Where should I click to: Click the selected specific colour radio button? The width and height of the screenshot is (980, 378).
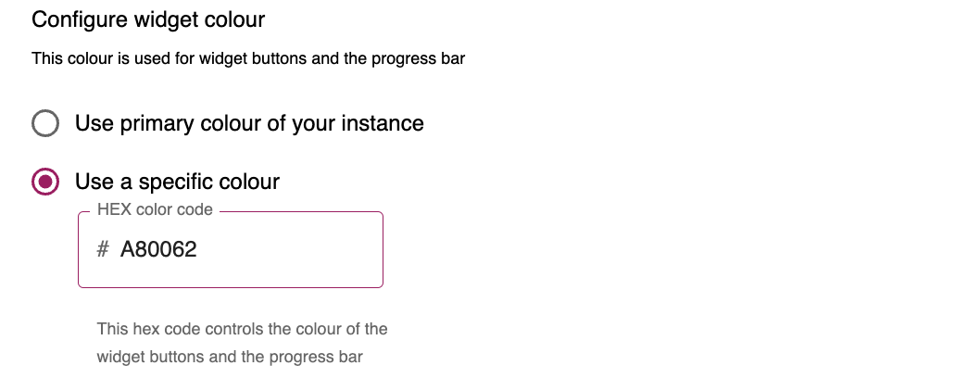[45, 182]
